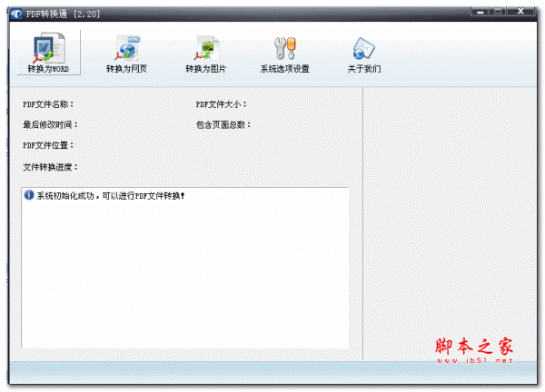
Task: Maximize the PDF转换通 window
Action: click(498, 12)
